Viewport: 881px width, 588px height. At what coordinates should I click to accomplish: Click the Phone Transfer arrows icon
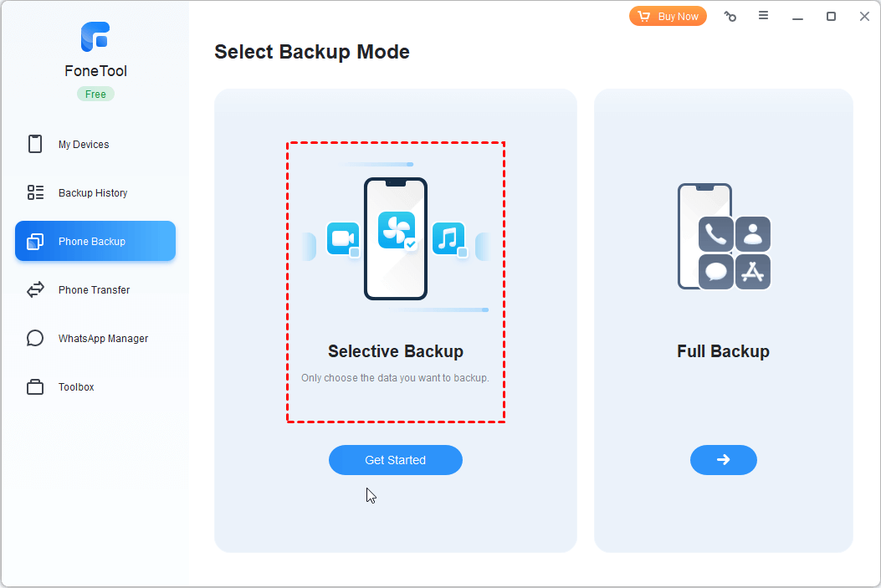coord(35,290)
